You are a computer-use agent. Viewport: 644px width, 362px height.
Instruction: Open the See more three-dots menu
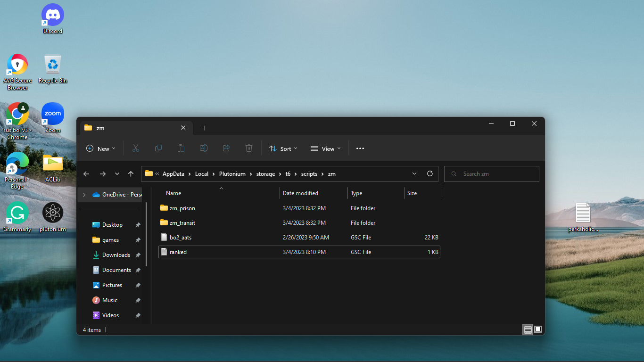click(x=360, y=148)
